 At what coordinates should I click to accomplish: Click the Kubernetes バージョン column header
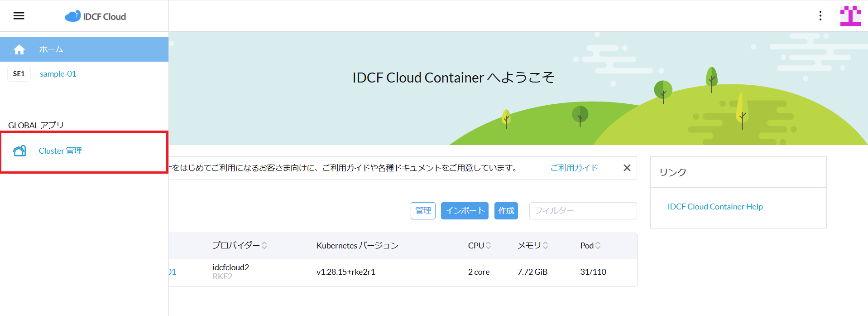pyautogui.click(x=357, y=245)
